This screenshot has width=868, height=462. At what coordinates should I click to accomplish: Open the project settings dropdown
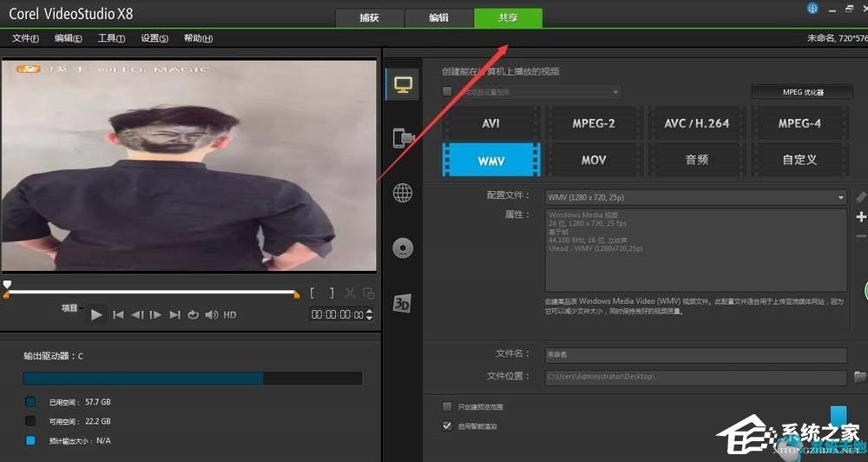(x=539, y=92)
